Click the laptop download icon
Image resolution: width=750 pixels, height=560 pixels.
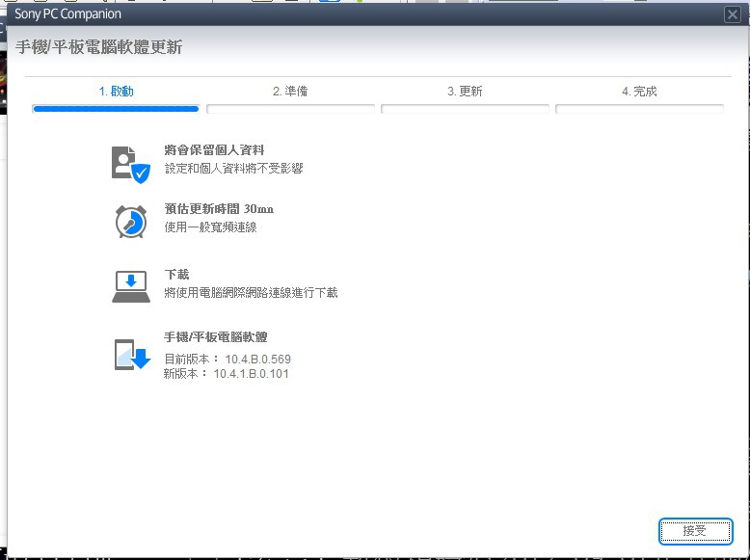coord(131,286)
